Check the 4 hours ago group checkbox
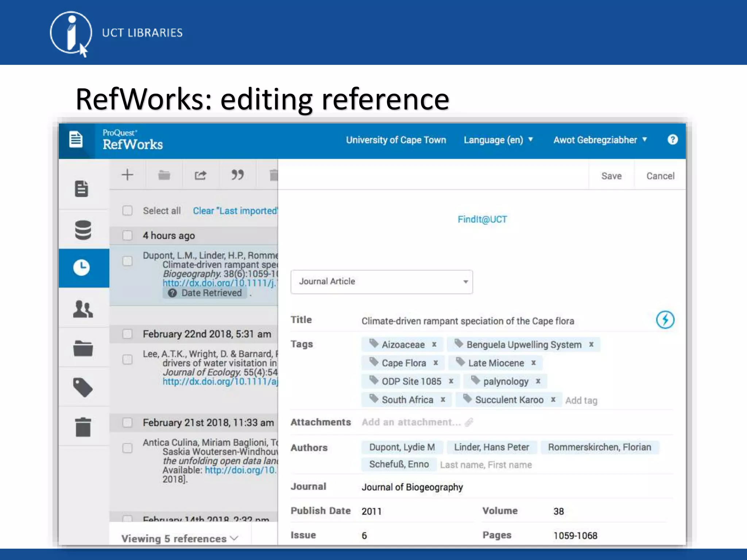The width and height of the screenshot is (747, 560). coord(127,236)
